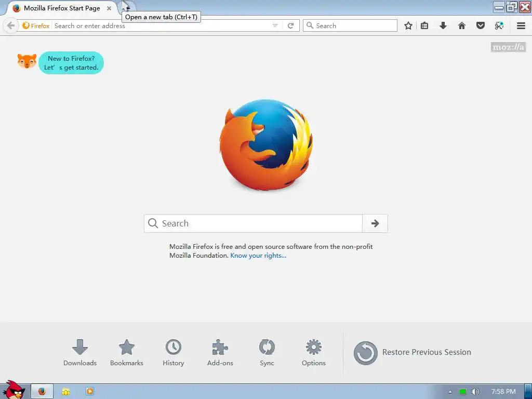Viewport: 532px width, 399px height.
Task: Open Downloads from the start page launcher
Action: 80,353
